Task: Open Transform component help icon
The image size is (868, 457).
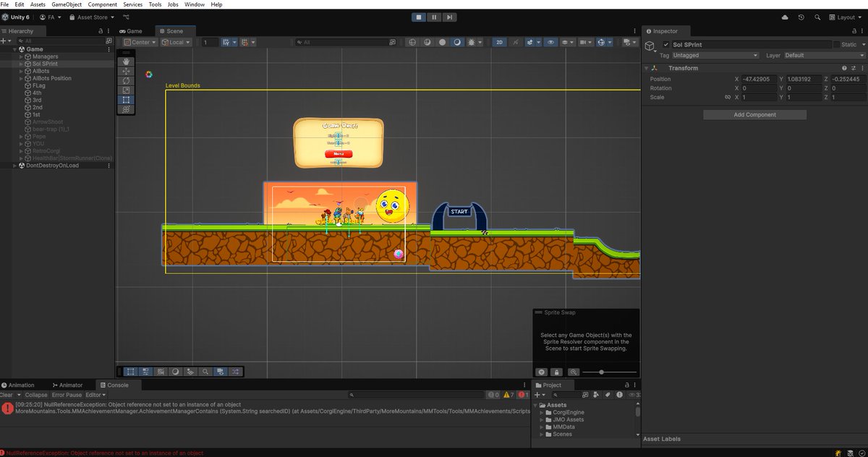Action: [843, 68]
